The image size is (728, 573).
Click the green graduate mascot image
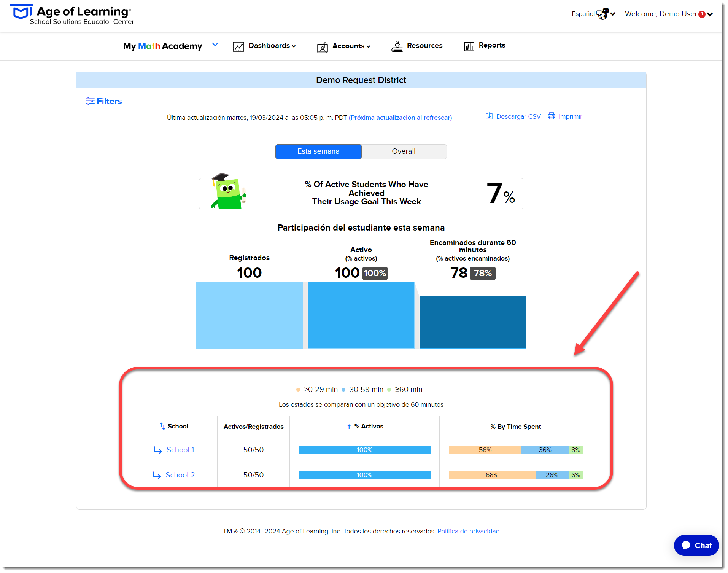pyautogui.click(x=228, y=191)
